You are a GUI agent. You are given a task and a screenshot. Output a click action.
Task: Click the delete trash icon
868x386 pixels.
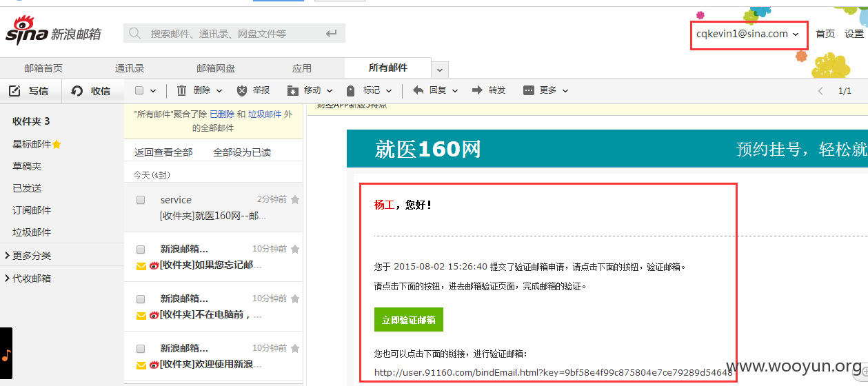coord(182,90)
